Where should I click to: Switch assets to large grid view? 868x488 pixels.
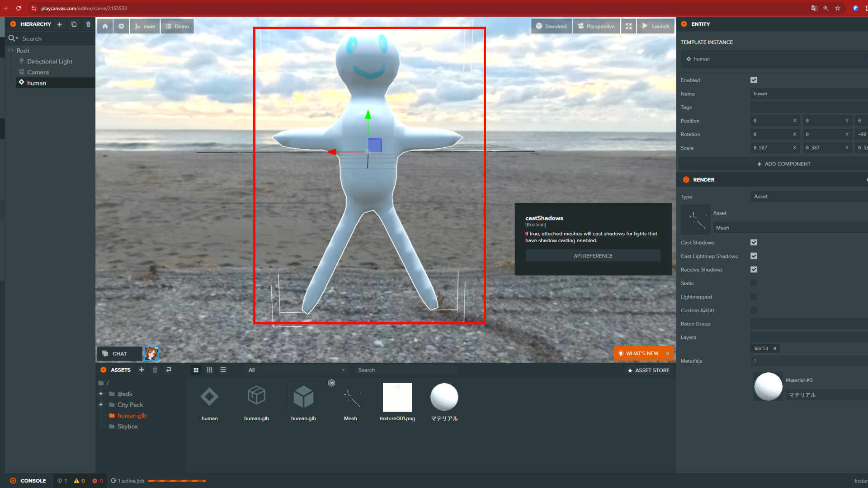click(x=196, y=370)
